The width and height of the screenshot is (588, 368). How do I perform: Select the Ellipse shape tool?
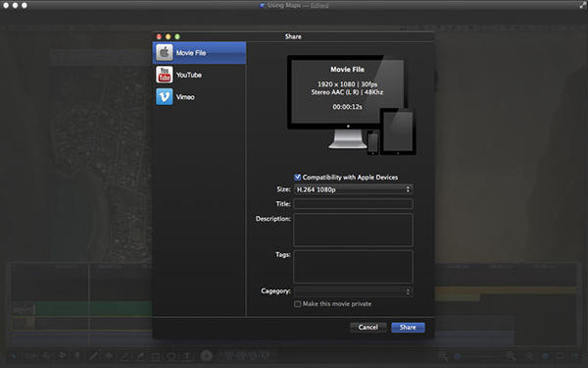[171, 355]
